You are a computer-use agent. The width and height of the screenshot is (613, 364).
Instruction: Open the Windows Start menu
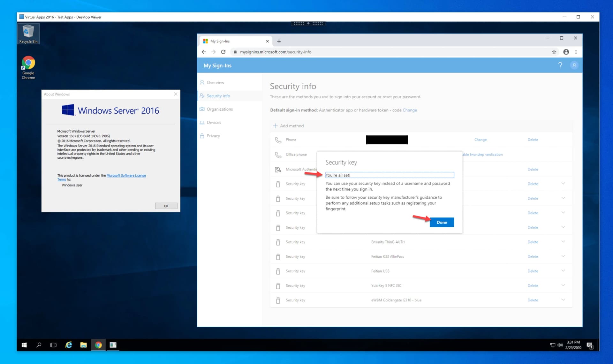[x=24, y=345]
